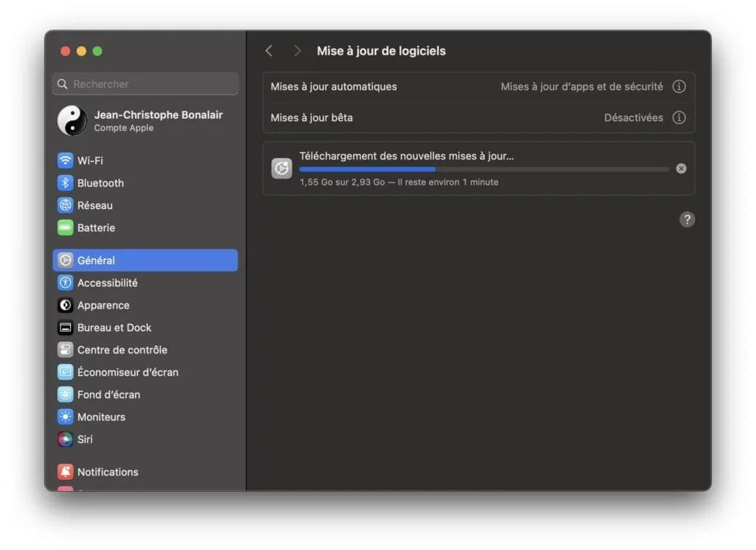The image size is (756, 550).
Task: Click the Rechercher search field
Action: [x=145, y=84]
